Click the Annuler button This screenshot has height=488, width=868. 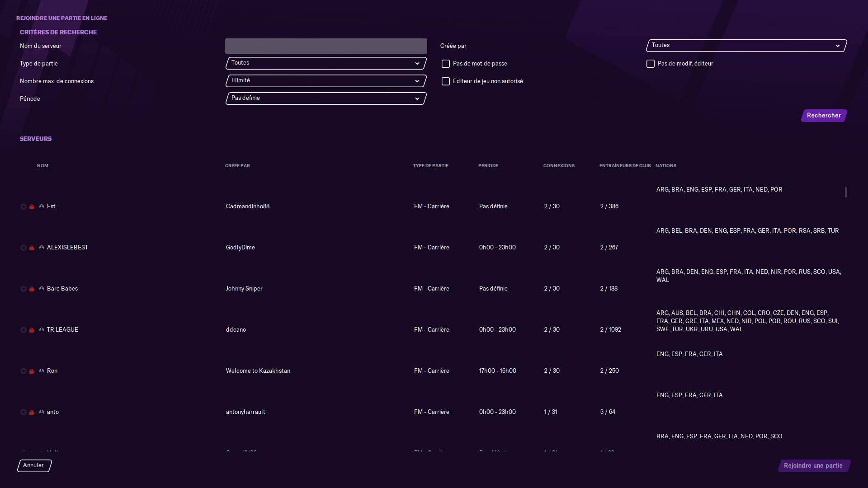point(34,465)
